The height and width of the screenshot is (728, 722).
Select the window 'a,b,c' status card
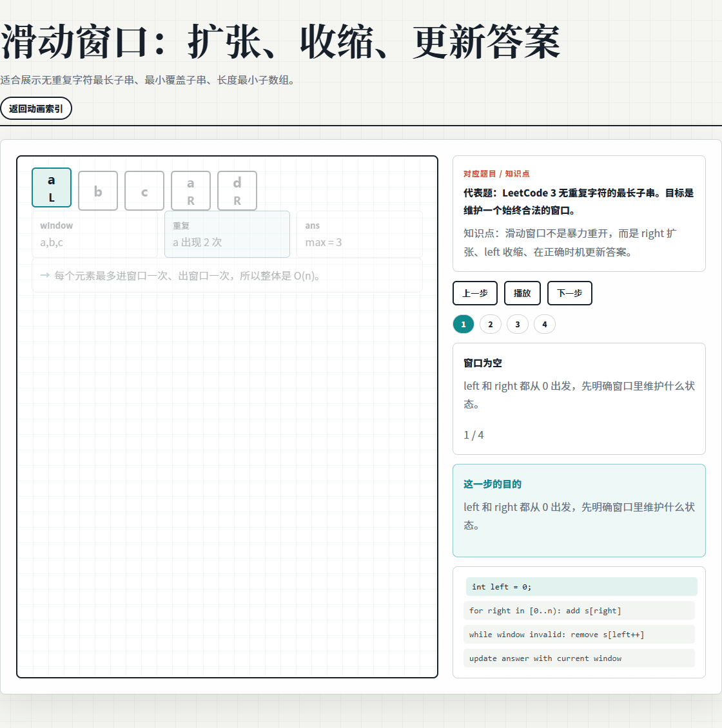point(95,234)
